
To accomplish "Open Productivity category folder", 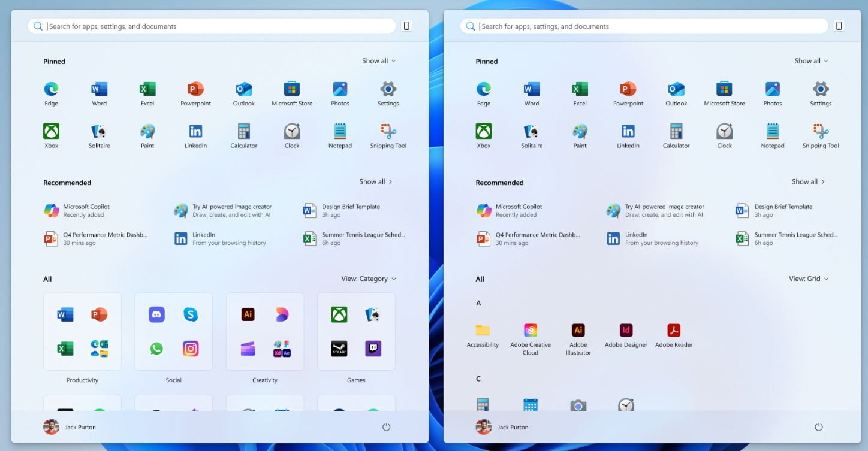I will (82, 331).
